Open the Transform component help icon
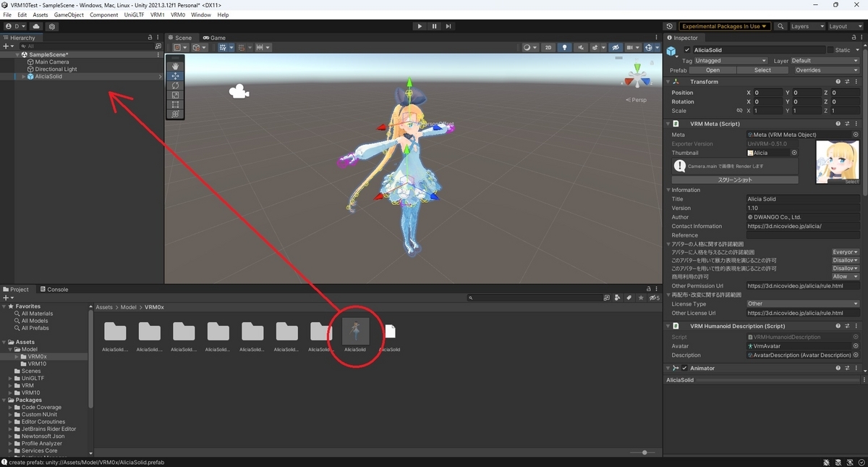 point(838,82)
